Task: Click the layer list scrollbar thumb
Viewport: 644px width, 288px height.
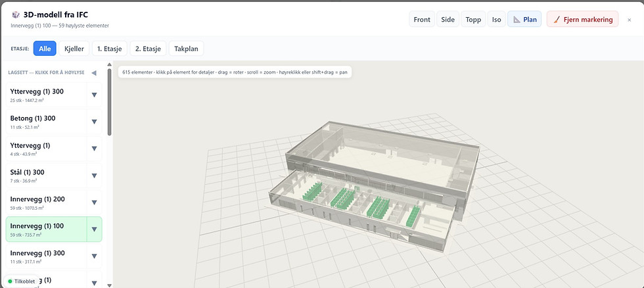Action: (109, 102)
